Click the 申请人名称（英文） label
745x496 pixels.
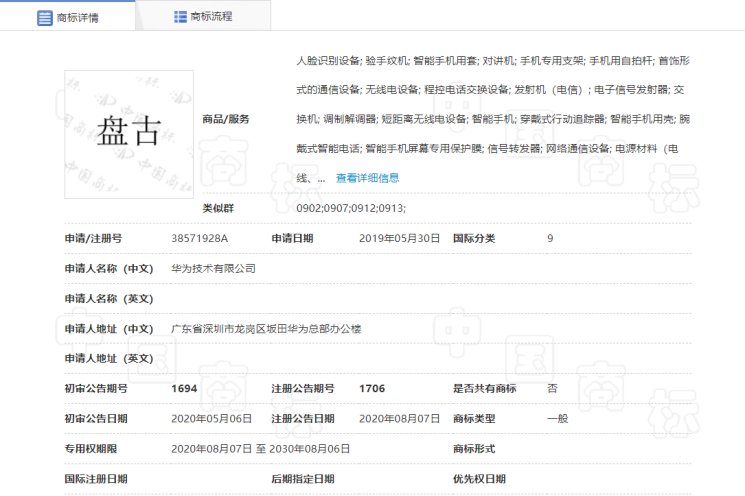pos(109,299)
